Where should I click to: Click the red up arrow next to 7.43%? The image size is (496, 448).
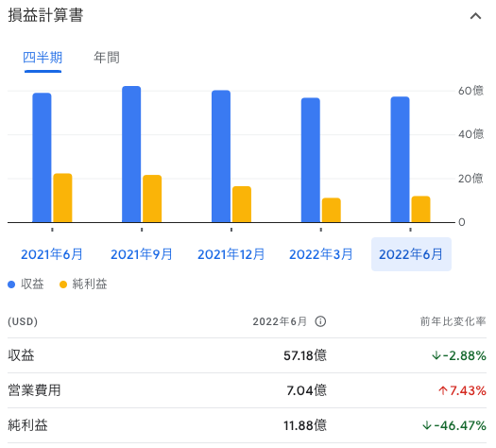[x=442, y=390]
